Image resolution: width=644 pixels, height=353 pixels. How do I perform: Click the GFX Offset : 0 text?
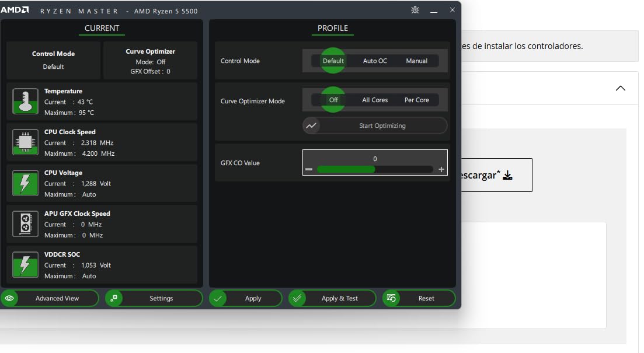(150, 71)
